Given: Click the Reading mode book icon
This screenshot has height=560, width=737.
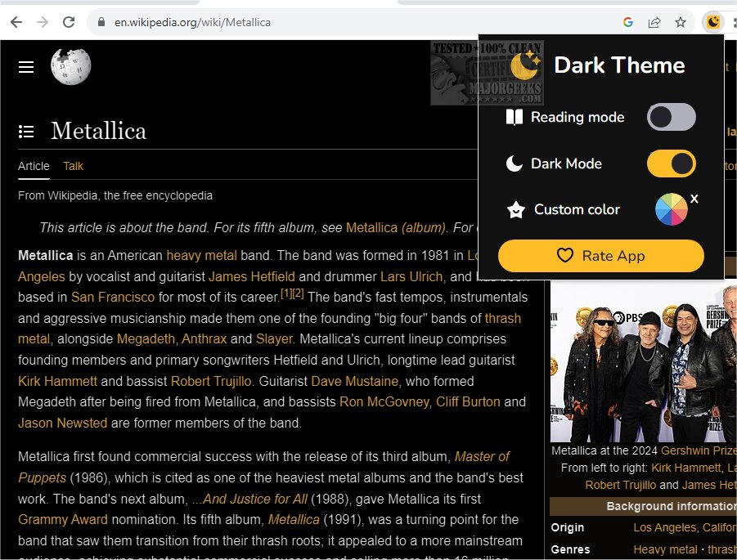Looking at the screenshot, I should point(515,117).
